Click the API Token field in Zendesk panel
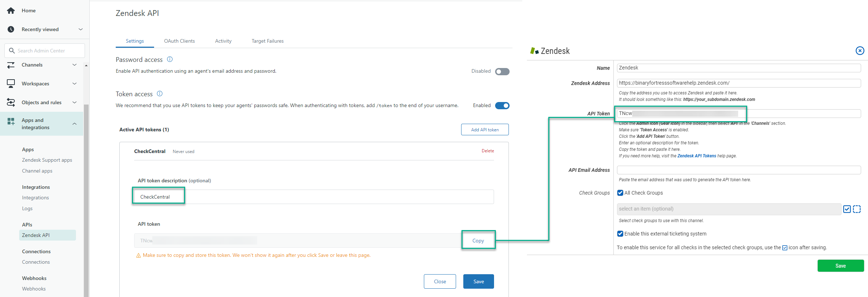 click(739, 114)
